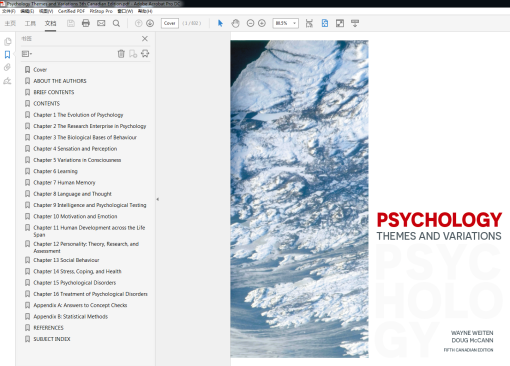Activate the Selection arrow tool
The height and width of the screenshot is (366, 510).
(x=220, y=23)
